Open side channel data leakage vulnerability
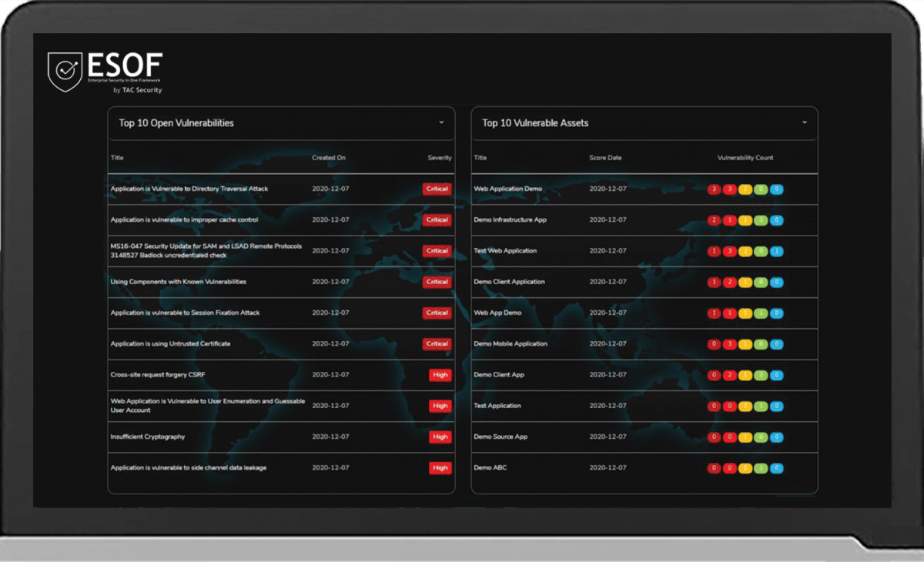Screen dimensions: 924x562 189,467
